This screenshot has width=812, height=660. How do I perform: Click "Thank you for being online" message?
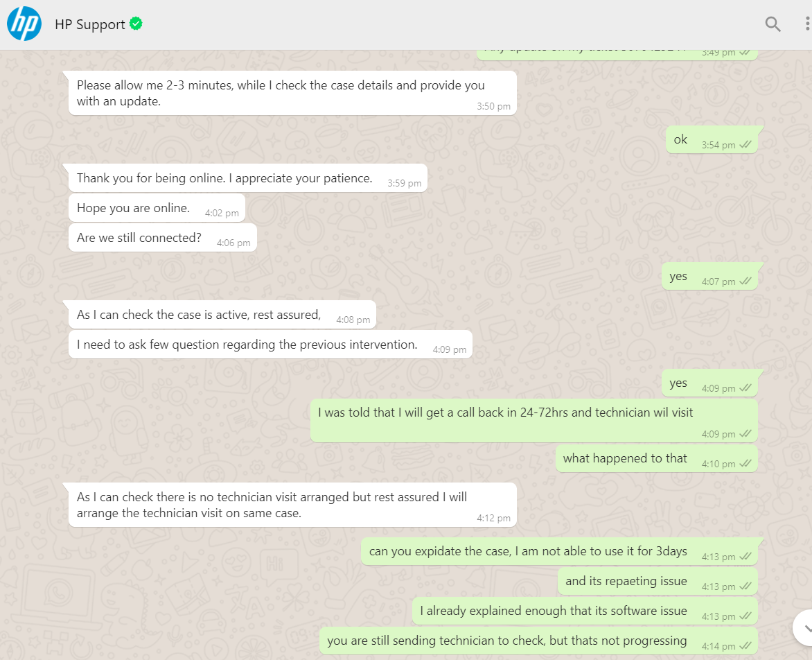(224, 178)
